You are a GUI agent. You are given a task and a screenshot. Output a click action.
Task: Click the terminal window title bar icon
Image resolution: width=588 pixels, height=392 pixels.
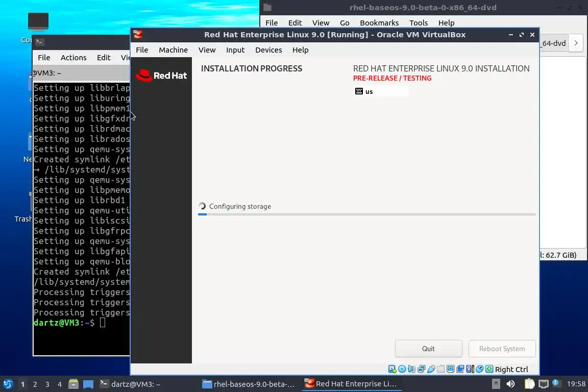tap(39, 42)
